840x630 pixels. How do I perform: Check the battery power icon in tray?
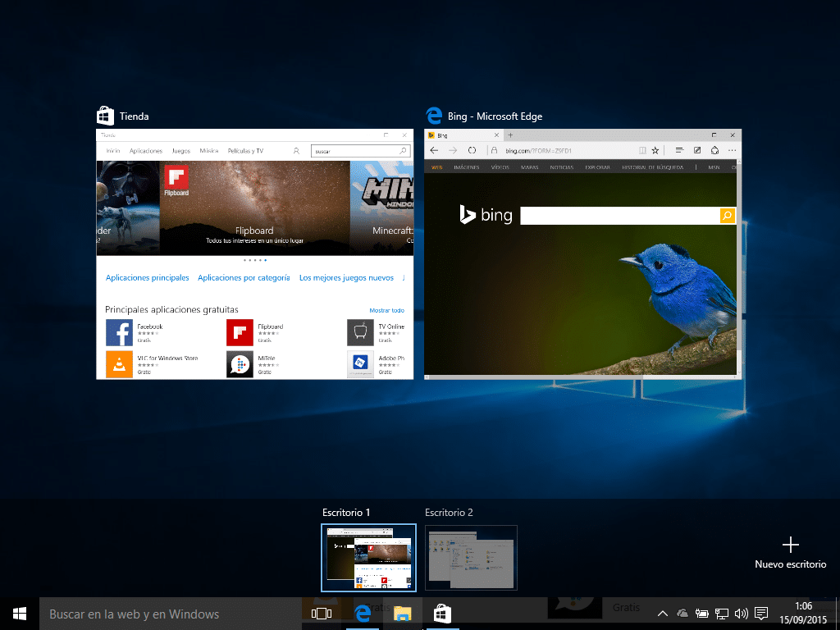point(702,614)
